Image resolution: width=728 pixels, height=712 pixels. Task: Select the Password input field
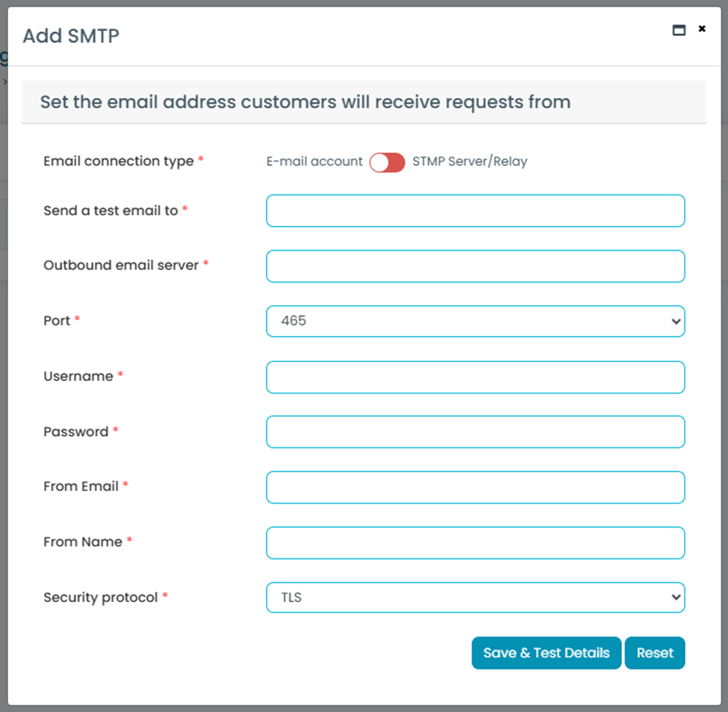click(475, 432)
